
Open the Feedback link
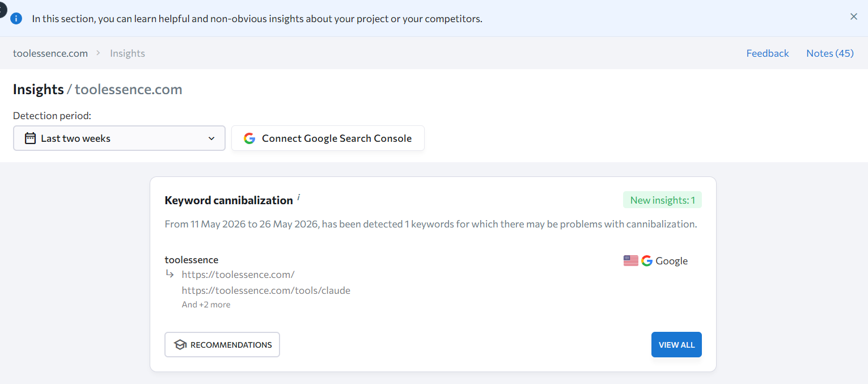pyautogui.click(x=768, y=53)
